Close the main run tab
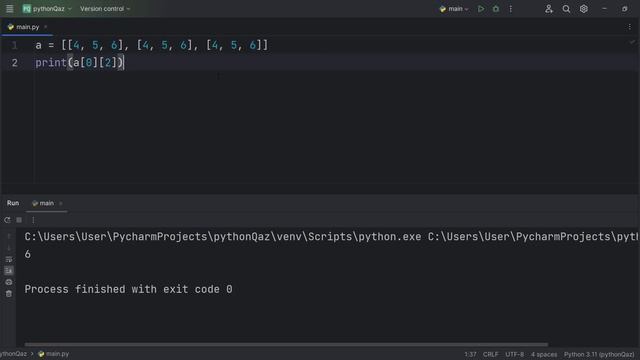 (61, 203)
